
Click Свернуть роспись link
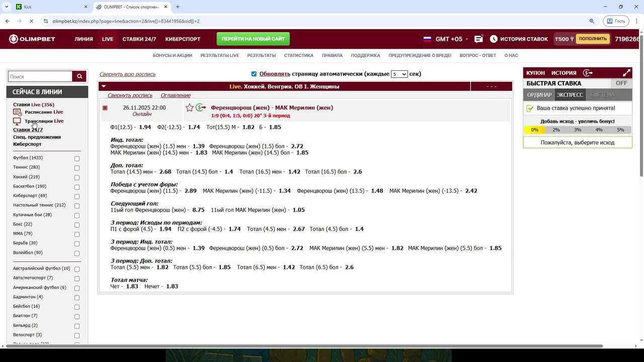point(130,96)
